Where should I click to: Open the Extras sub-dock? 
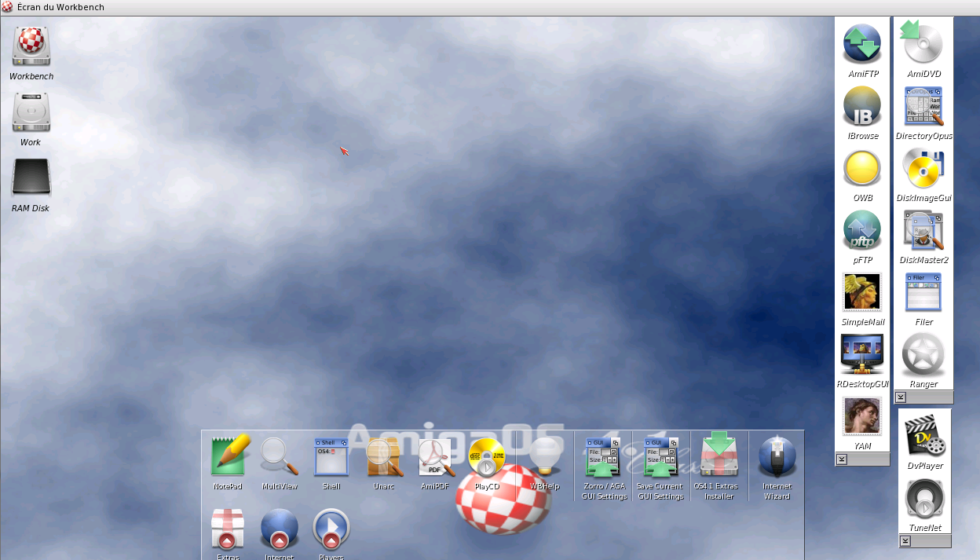[x=228, y=529]
